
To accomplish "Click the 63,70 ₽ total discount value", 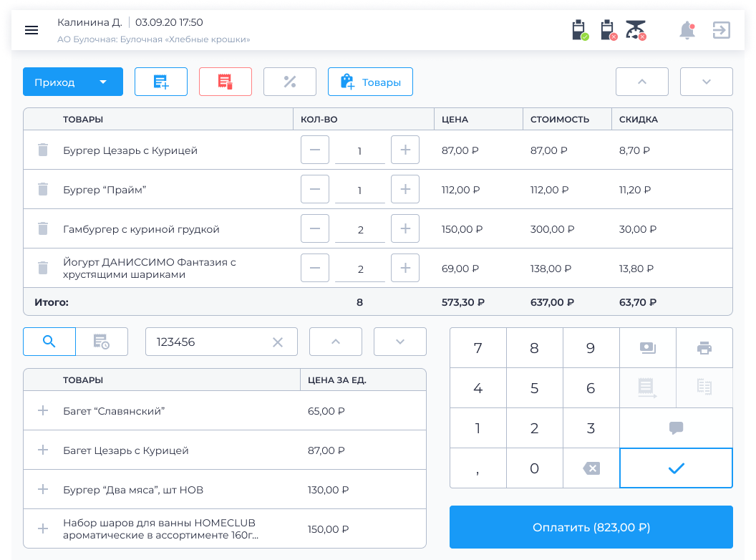I will pyautogui.click(x=638, y=302).
